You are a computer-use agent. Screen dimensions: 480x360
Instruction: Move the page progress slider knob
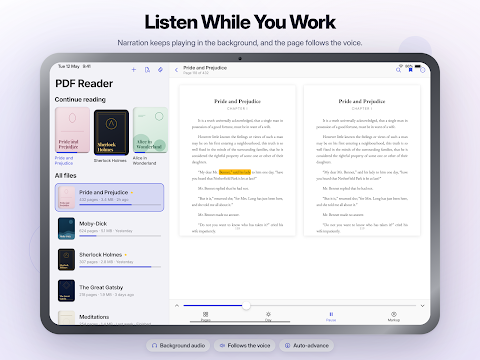246,305
